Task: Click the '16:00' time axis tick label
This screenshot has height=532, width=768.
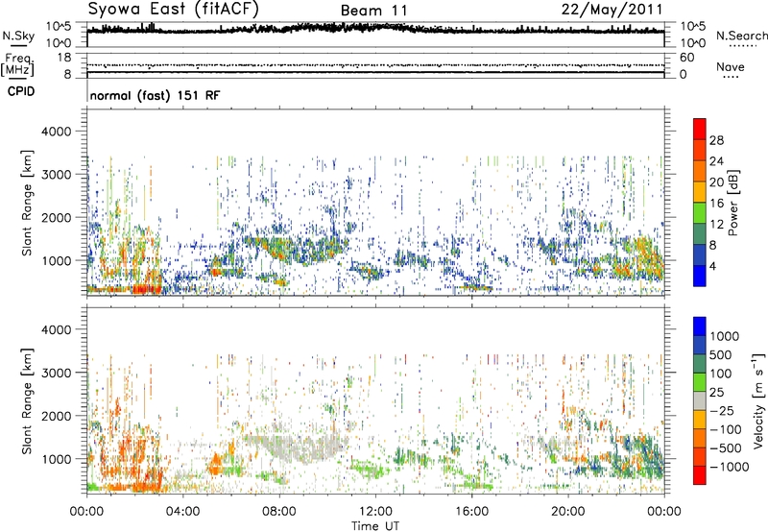Action: click(471, 512)
